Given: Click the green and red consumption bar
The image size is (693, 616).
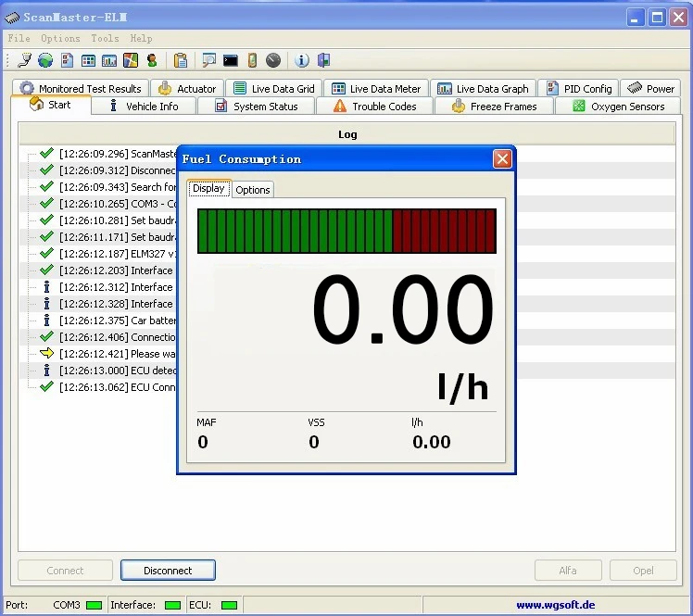Looking at the screenshot, I should click(x=346, y=231).
